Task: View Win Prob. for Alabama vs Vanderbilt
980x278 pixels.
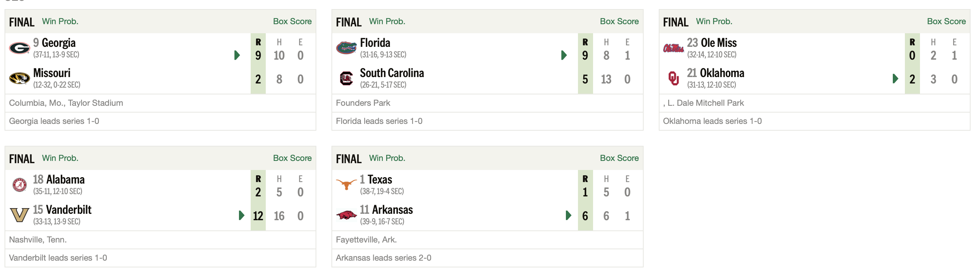Action: pos(60,158)
